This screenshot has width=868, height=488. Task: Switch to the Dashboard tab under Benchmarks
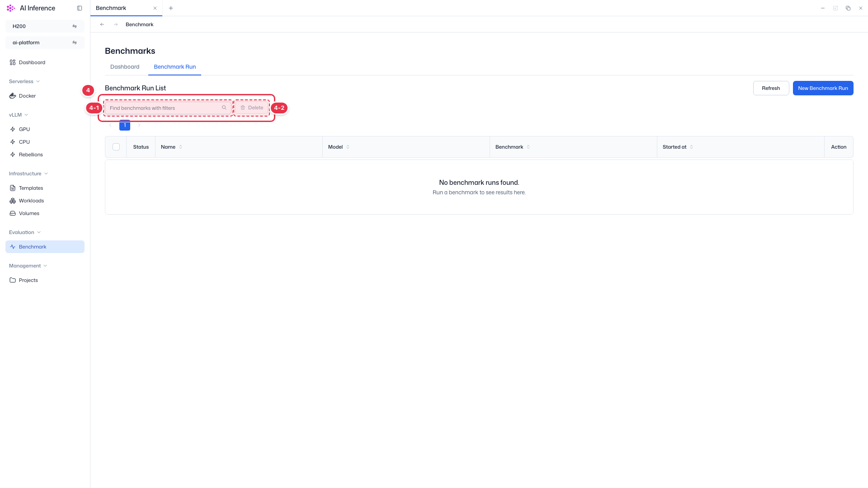125,67
